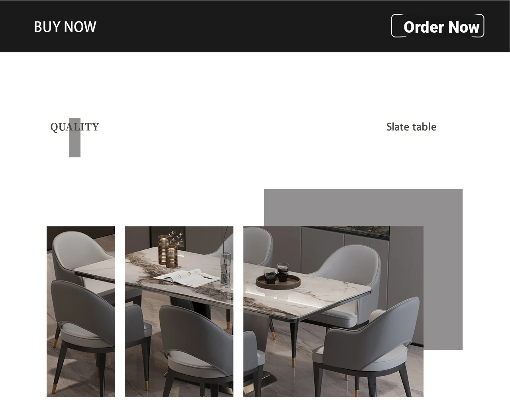Viewport: 510px width, 420px height.
Task: Select the BUY NOW header text
Action: 65,27
